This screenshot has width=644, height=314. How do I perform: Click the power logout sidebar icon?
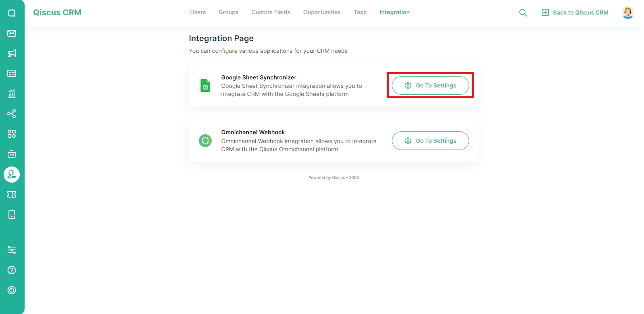click(x=12, y=290)
